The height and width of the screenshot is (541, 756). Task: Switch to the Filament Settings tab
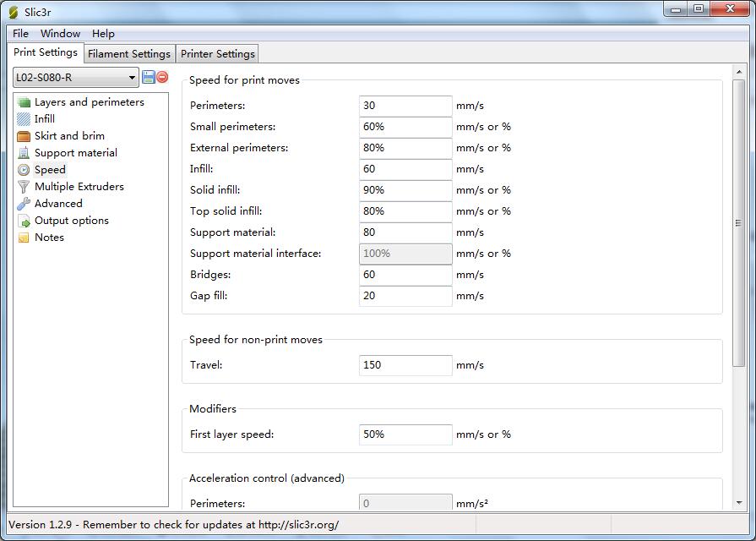(129, 54)
